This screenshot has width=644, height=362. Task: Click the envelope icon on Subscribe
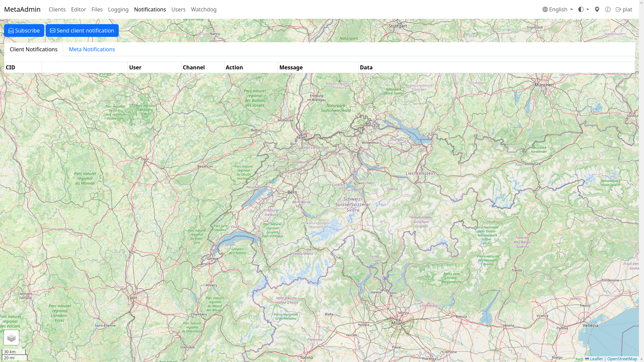click(x=11, y=31)
